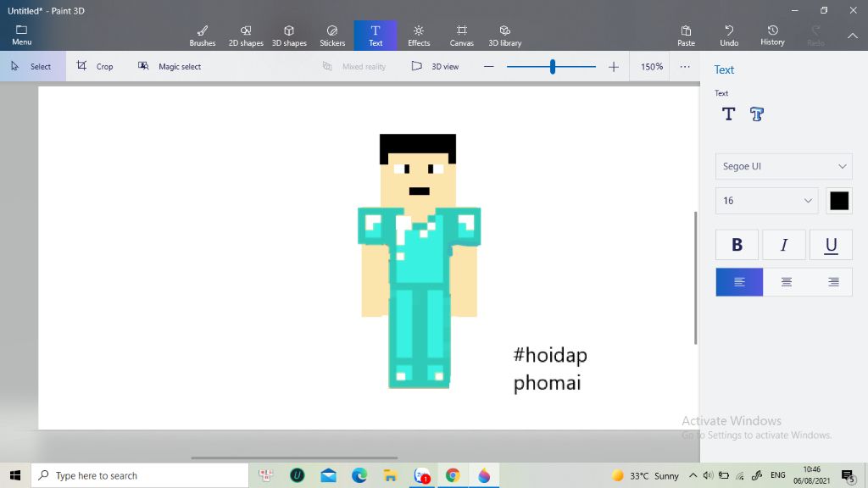
Task: Open Mail from the taskbar
Action: pyautogui.click(x=328, y=475)
